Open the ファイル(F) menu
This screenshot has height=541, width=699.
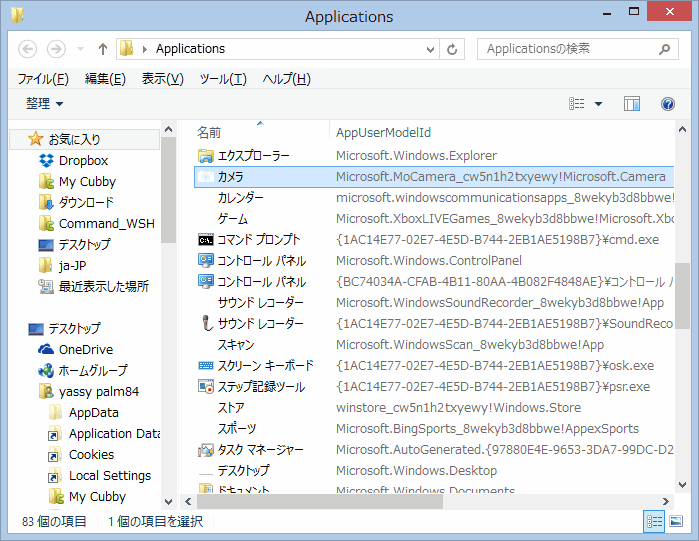click(x=43, y=79)
